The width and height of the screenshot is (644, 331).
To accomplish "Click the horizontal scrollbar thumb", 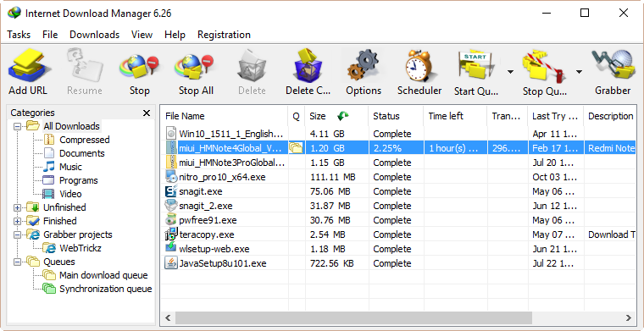I will pos(353,317).
